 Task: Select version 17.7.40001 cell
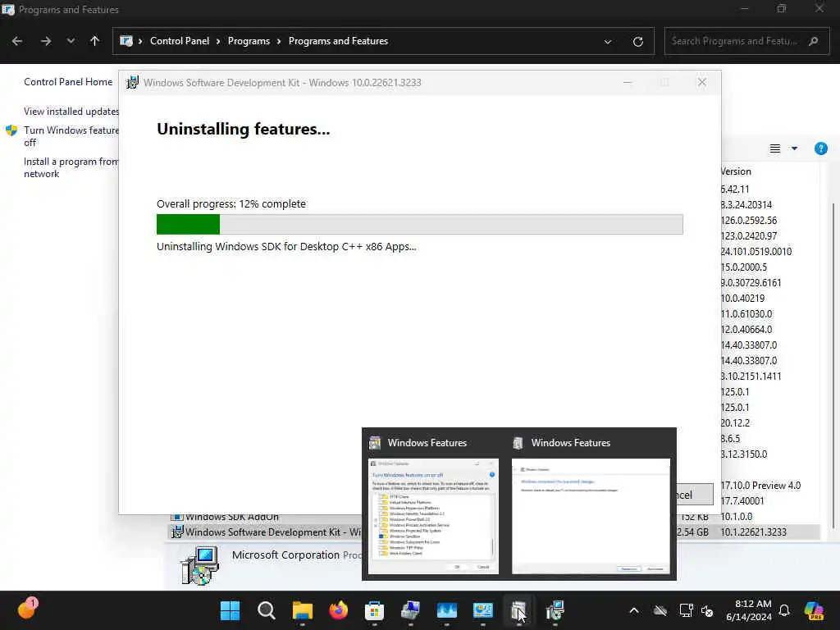point(742,501)
